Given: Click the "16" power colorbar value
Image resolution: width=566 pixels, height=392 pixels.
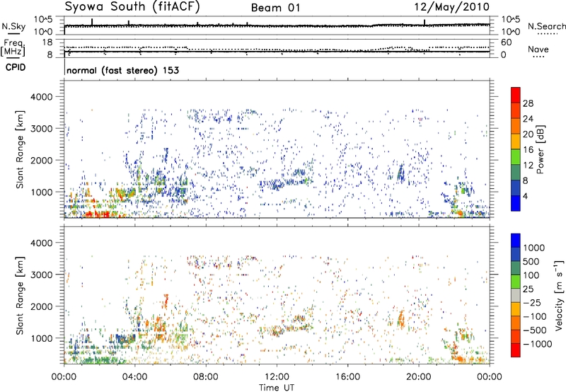Looking at the screenshot, I should pos(528,150).
